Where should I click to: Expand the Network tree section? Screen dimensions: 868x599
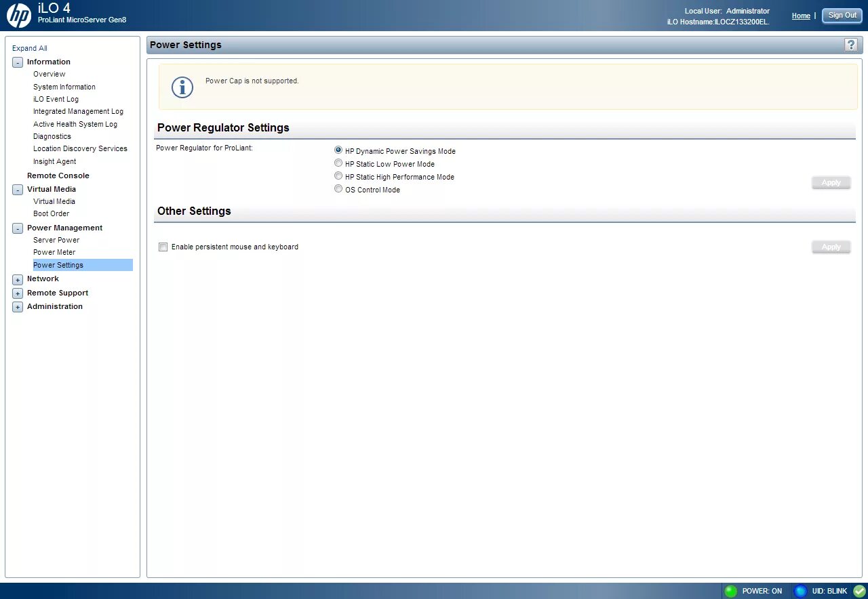[x=18, y=279]
